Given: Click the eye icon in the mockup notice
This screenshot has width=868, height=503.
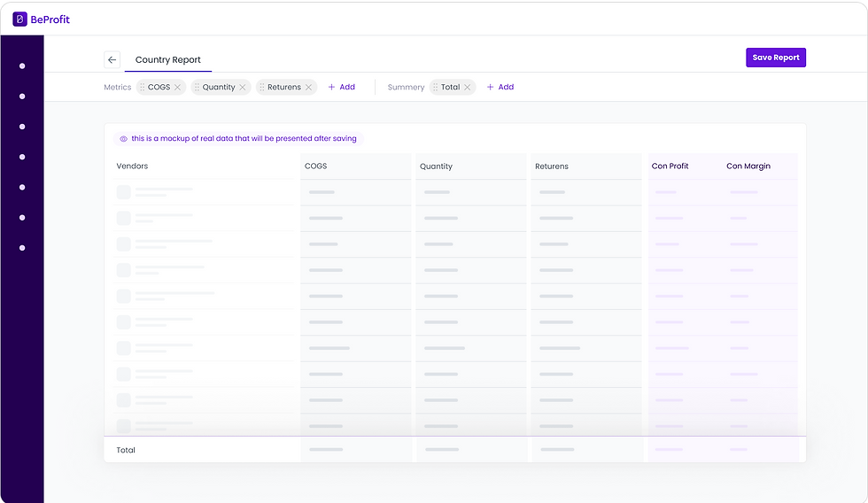Looking at the screenshot, I should (x=123, y=139).
